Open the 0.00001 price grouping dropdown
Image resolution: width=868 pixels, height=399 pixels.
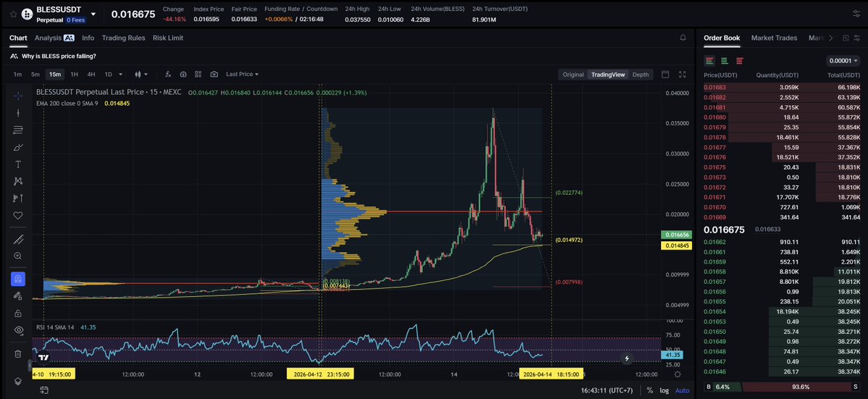pyautogui.click(x=843, y=60)
